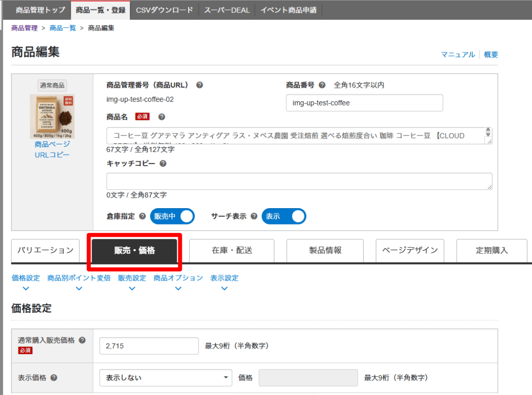Image resolution: width=532 pixels, height=395 pixels.
Task: Open help for 通常購入販売価格
Action: (x=82, y=340)
